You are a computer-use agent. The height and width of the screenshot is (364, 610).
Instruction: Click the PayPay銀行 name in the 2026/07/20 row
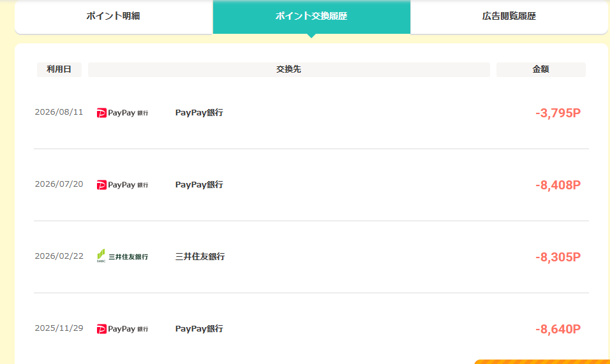(199, 184)
